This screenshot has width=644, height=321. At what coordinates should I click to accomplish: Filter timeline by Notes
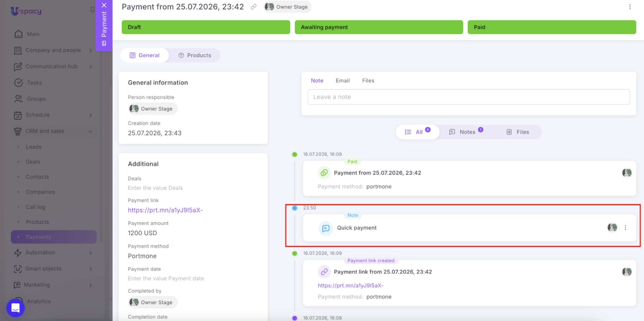(x=466, y=132)
